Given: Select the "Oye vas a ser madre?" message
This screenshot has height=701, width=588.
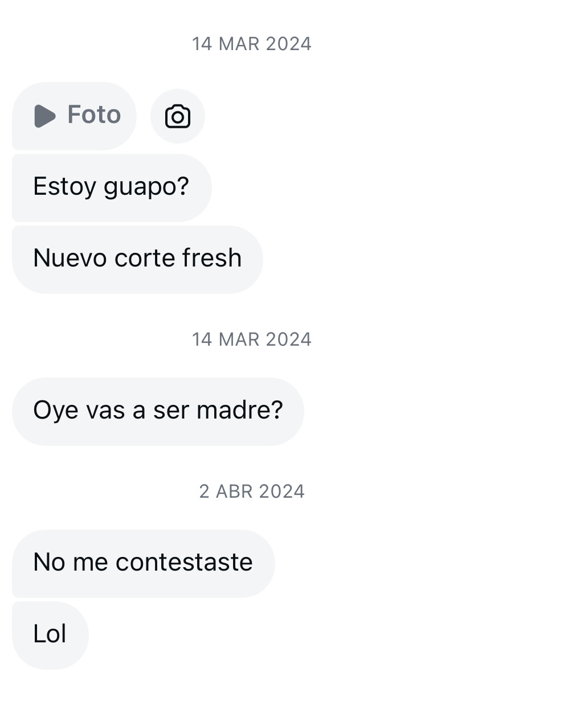Looking at the screenshot, I should click(x=158, y=411).
